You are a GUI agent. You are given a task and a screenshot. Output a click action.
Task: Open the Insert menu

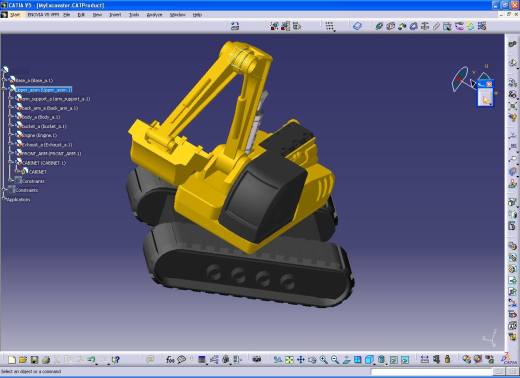[x=115, y=15]
